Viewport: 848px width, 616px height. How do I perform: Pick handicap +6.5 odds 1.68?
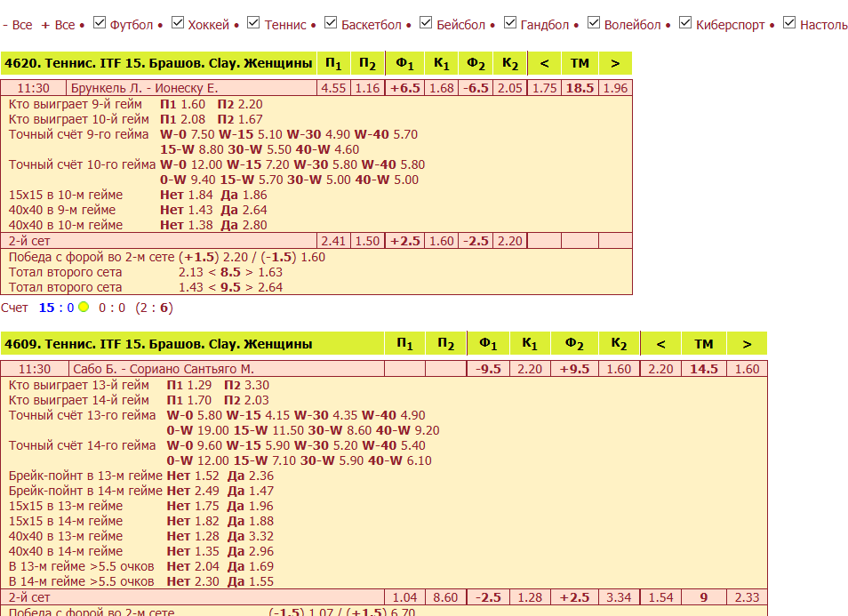point(441,88)
